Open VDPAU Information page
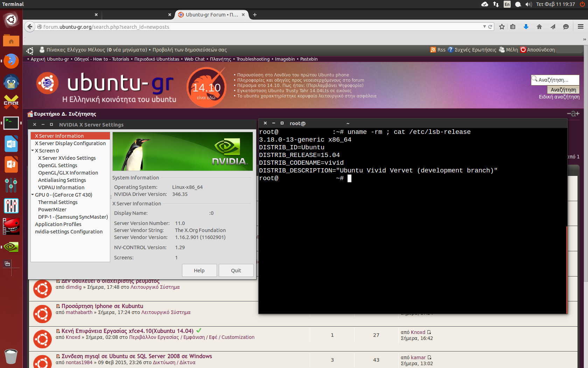The image size is (588, 368). pyautogui.click(x=61, y=188)
